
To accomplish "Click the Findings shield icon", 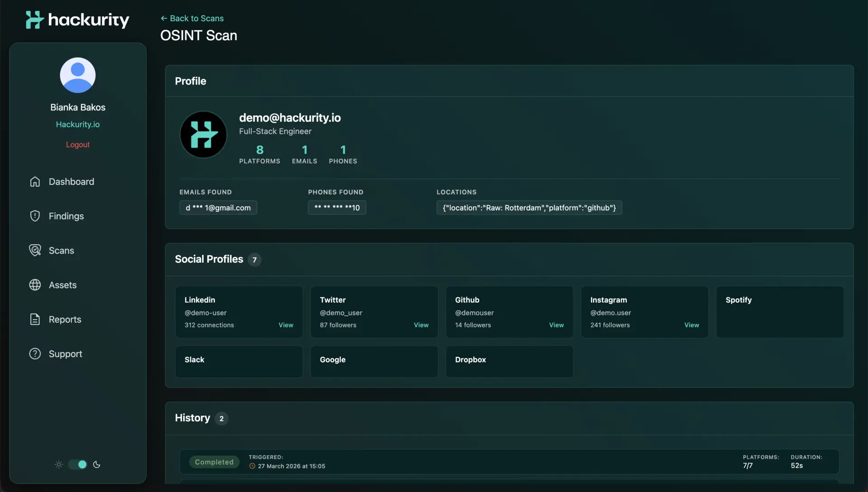I will pos(35,216).
